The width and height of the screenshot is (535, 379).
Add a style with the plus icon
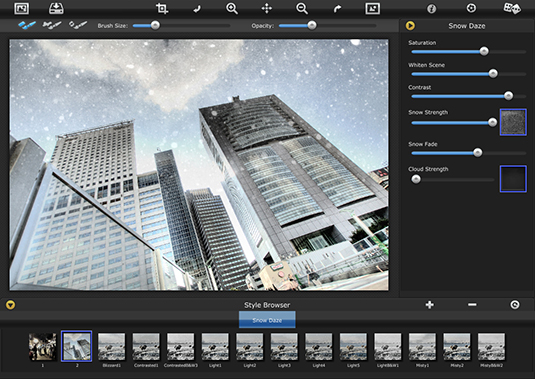pyautogui.click(x=430, y=305)
